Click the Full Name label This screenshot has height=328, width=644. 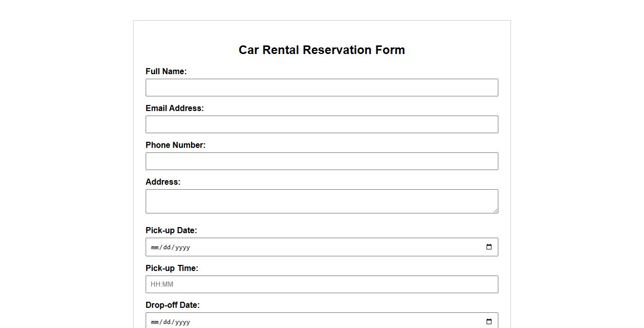166,71
